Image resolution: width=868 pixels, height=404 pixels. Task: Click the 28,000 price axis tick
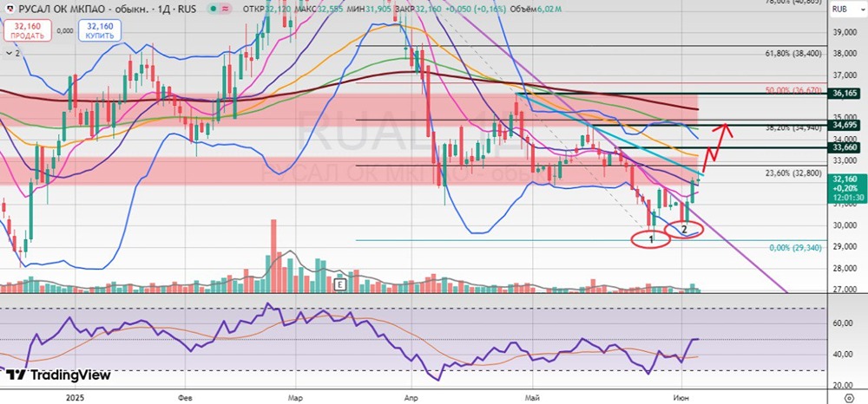pyautogui.click(x=845, y=269)
